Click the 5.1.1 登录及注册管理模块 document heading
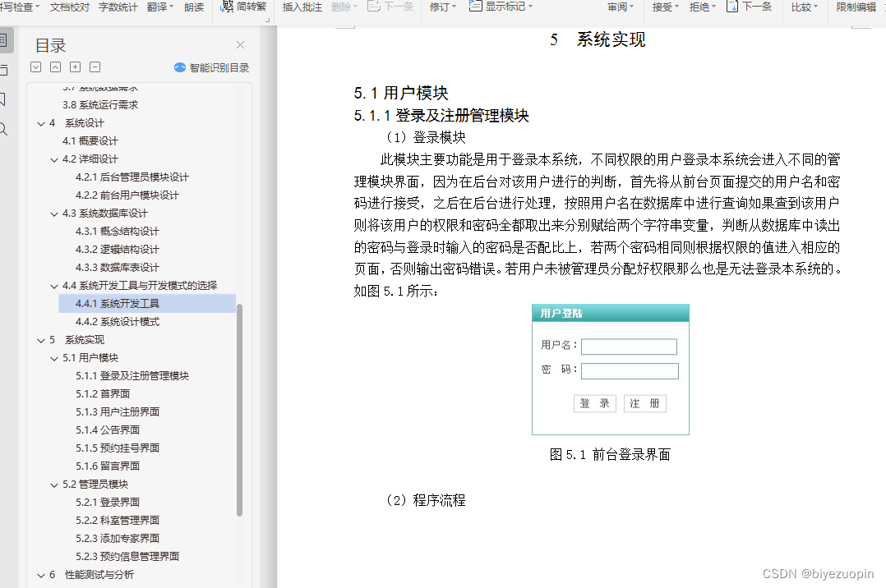 (441, 116)
